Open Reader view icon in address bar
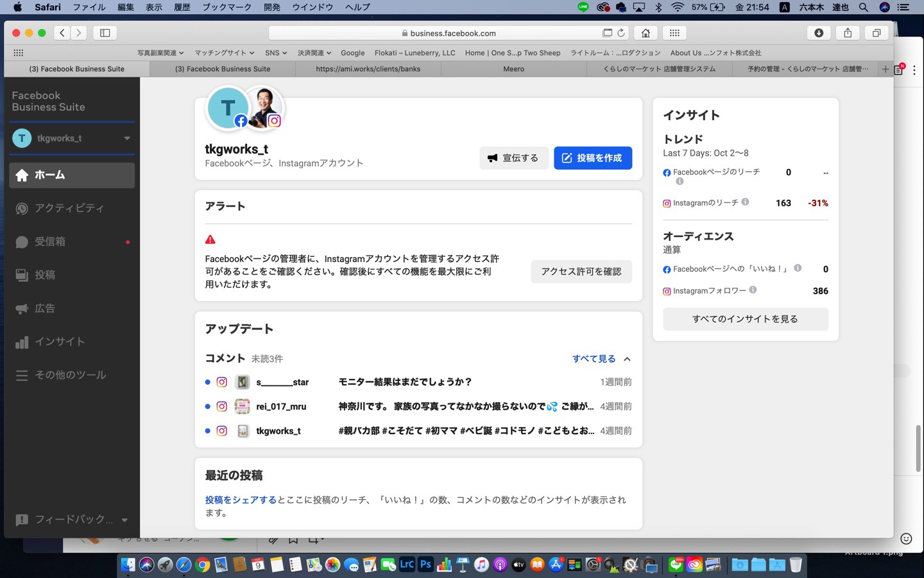This screenshot has width=924, height=578. click(607, 33)
